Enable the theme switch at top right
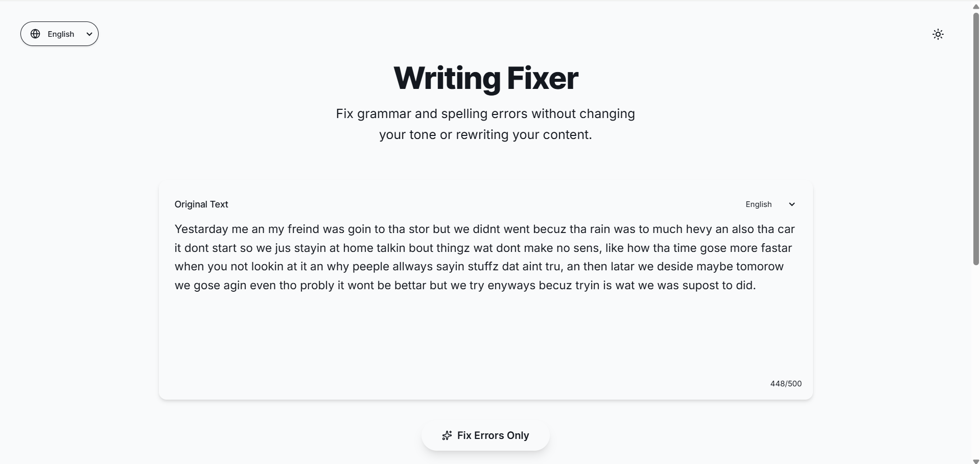Image resolution: width=980 pixels, height=464 pixels. click(x=938, y=34)
